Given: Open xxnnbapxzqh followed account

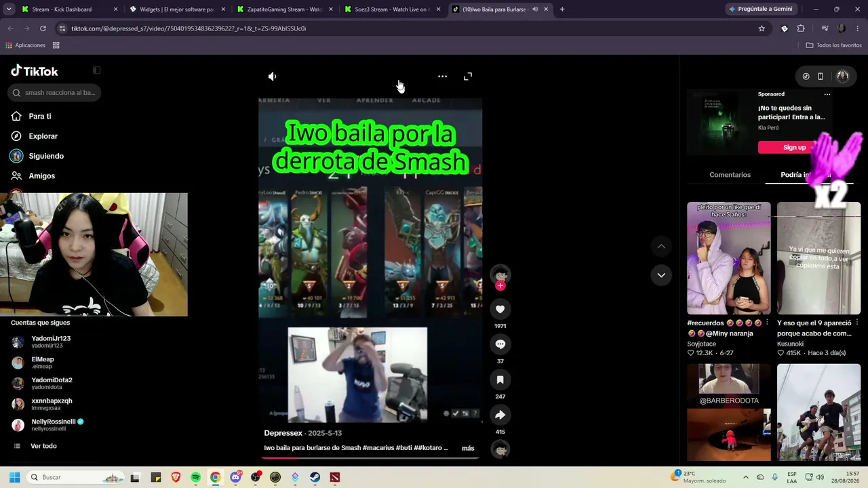Looking at the screenshot, I should [52, 404].
